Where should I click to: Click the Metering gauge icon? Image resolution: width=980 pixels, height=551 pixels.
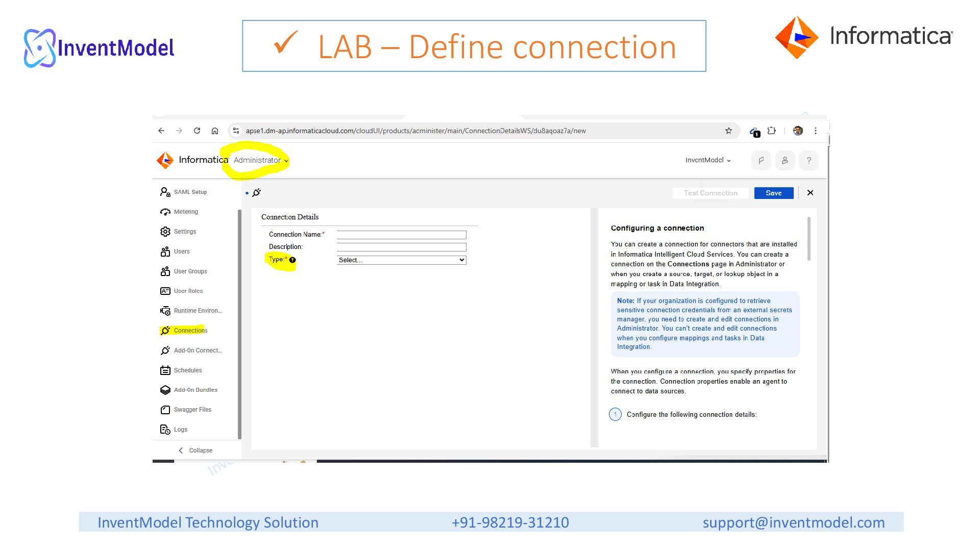coord(165,212)
